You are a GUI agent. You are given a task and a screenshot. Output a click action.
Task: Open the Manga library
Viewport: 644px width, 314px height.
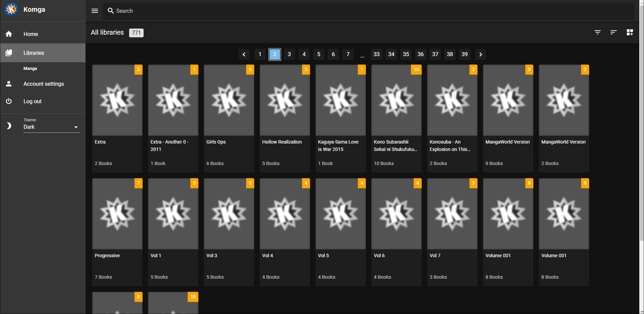click(x=30, y=68)
